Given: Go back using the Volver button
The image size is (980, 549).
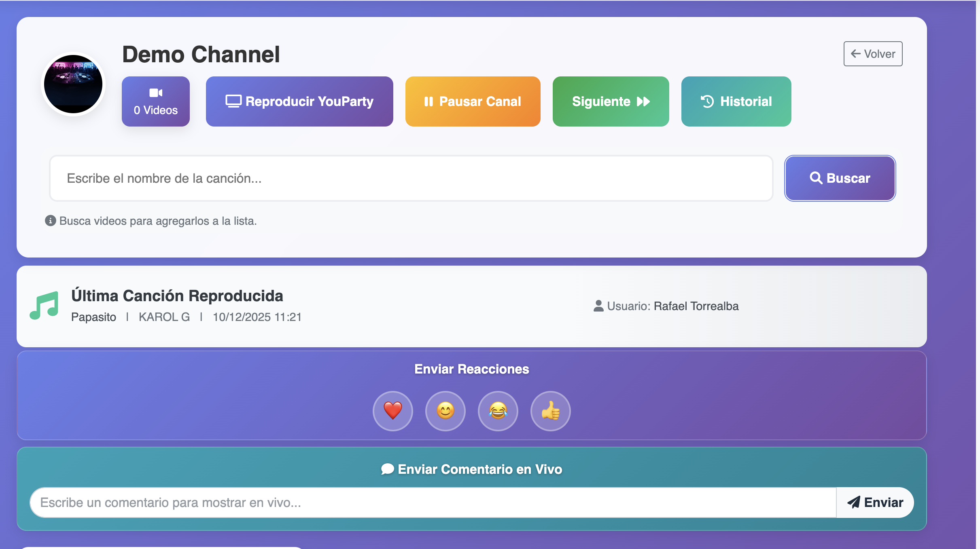Looking at the screenshot, I should tap(873, 54).
